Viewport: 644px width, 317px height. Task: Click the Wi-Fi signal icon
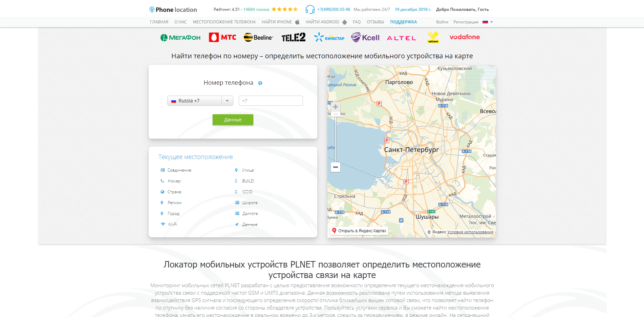click(x=163, y=224)
